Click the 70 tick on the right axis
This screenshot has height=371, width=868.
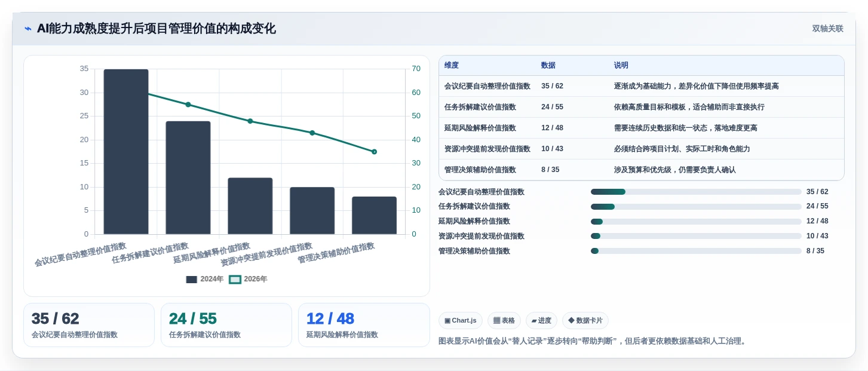click(416, 69)
